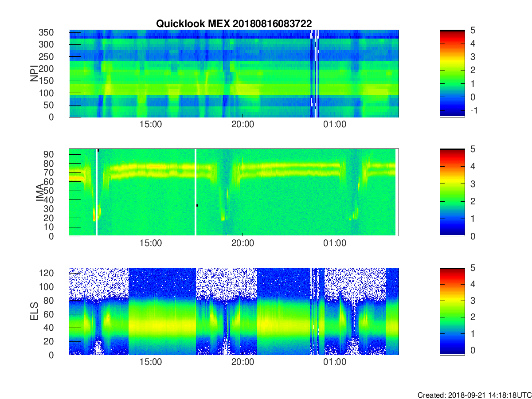Click the 01:00 tick under the NPI plot
This screenshot has width=532, height=399.
[335, 124]
